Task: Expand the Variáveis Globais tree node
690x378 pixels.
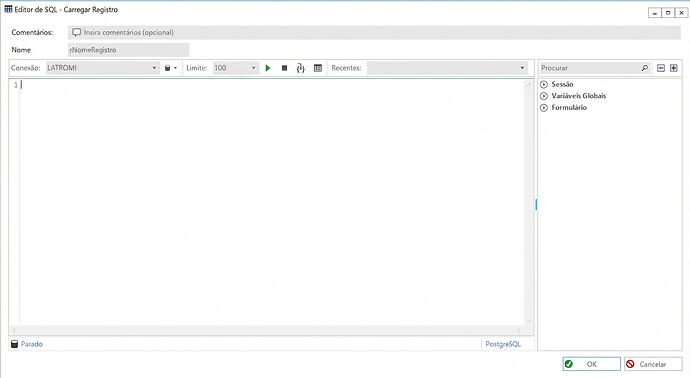Action: [544, 95]
